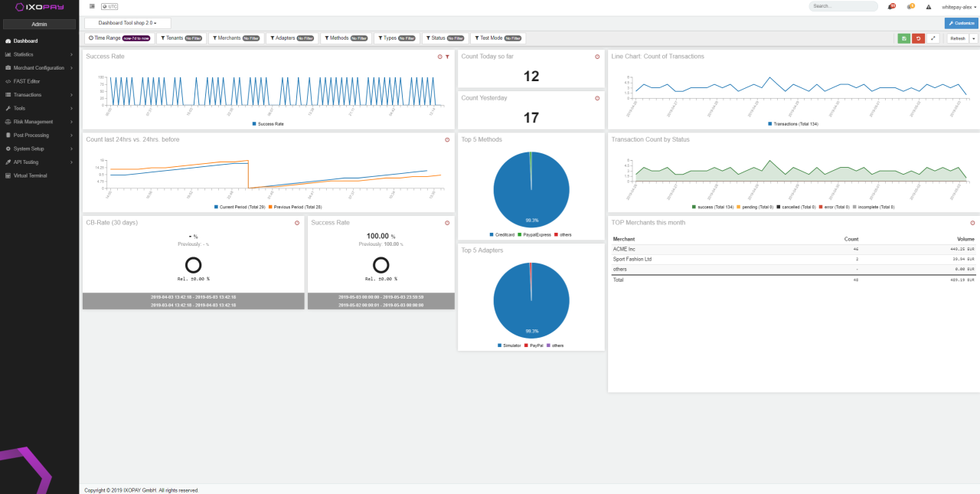Click the red reset filters icon

click(918, 38)
